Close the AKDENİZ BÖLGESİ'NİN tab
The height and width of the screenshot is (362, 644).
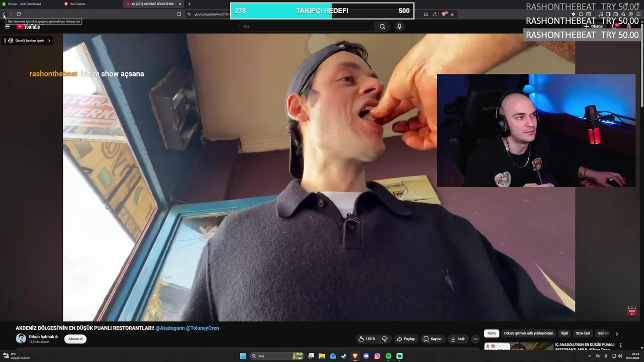point(180,4)
